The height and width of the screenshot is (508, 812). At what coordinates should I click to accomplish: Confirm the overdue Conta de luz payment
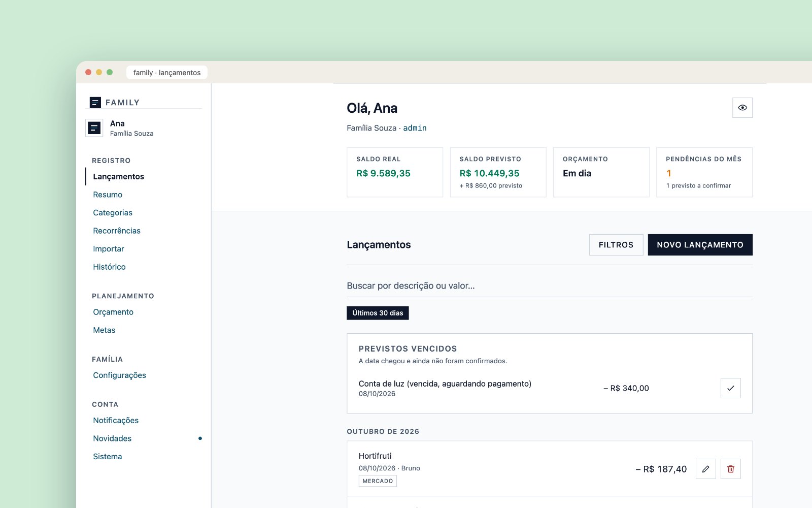(730, 388)
